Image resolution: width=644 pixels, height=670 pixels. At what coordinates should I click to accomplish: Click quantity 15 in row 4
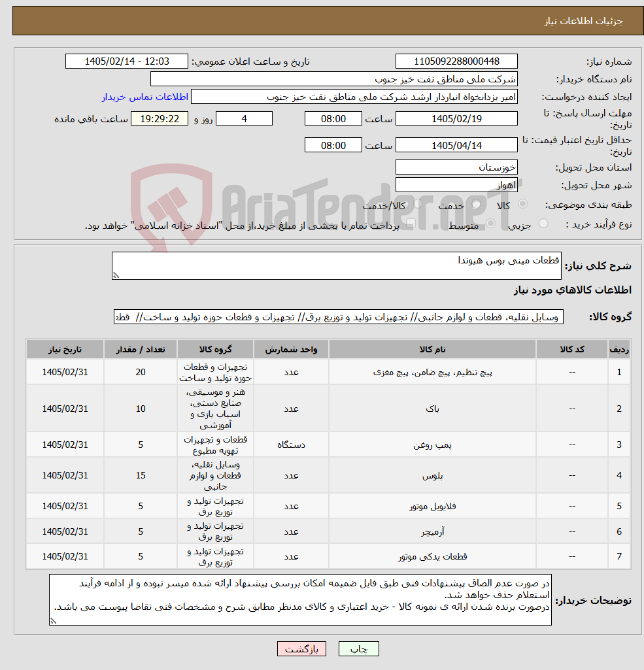click(x=141, y=476)
